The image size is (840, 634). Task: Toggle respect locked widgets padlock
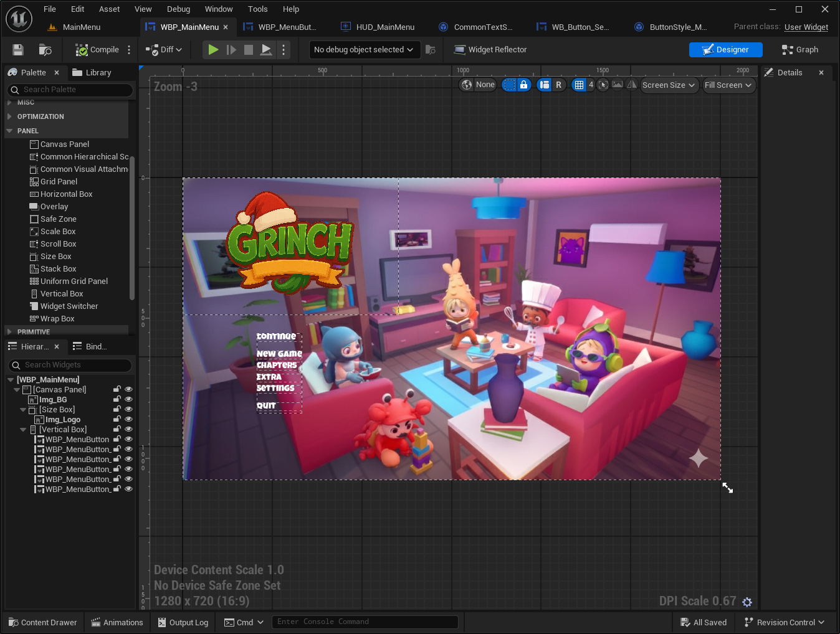tap(524, 85)
